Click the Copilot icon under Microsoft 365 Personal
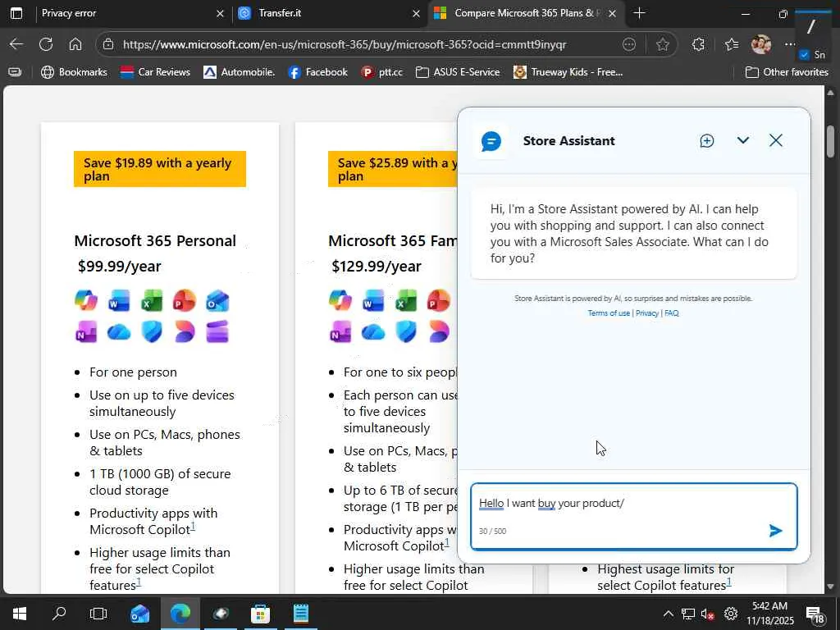This screenshot has width=840, height=630. click(x=86, y=300)
